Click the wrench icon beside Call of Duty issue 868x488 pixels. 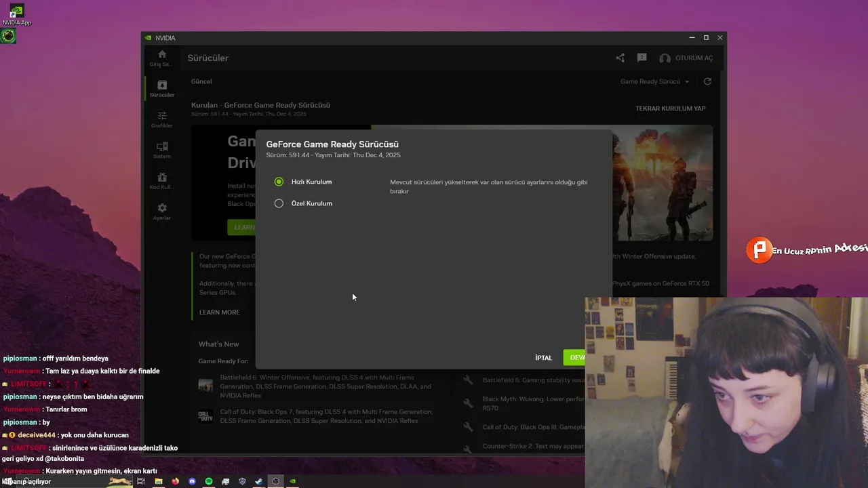pos(468,427)
